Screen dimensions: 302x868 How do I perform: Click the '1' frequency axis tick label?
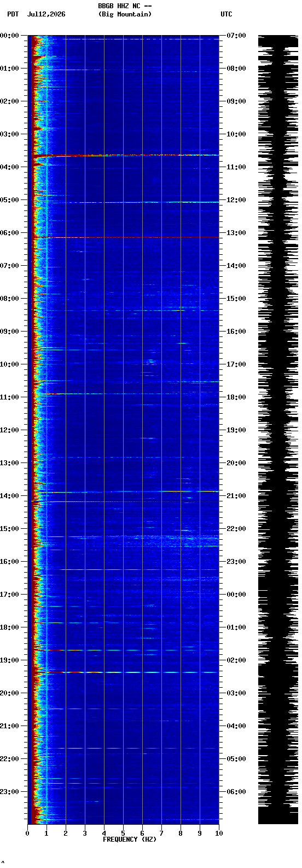coord(47,833)
